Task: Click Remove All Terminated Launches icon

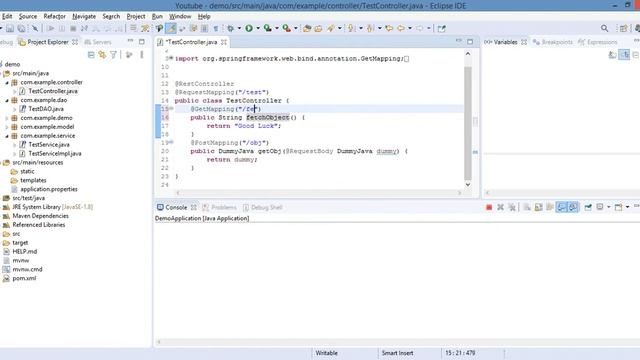Action: (x=512, y=207)
